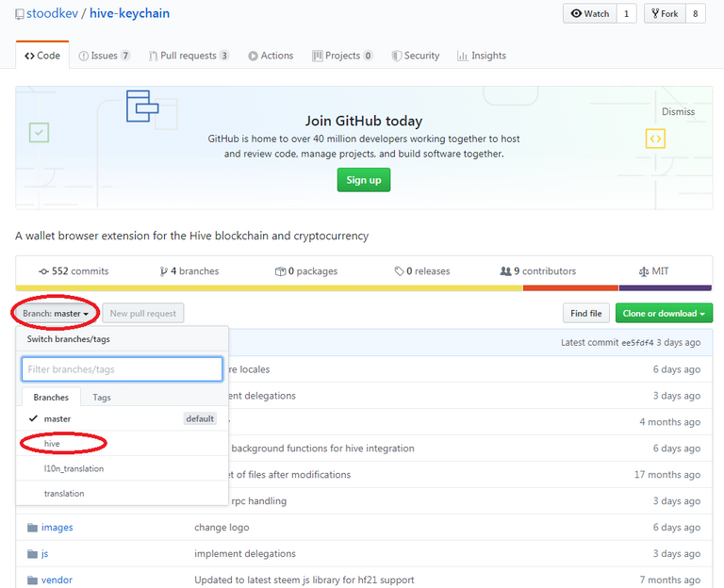Viewport: 724px width, 588px height.
Task: Open the Code tab
Action: coord(42,56)
